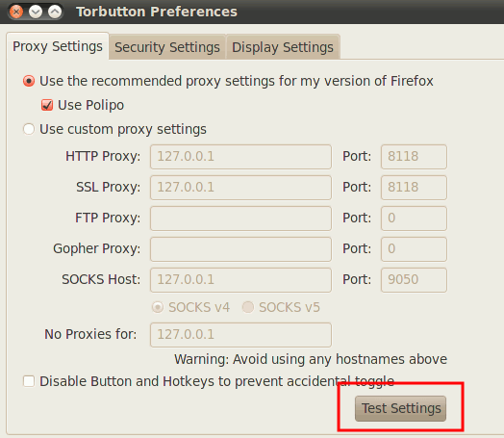
Task: Close the Torbutton Preferences window
Action: click(16, 12)
